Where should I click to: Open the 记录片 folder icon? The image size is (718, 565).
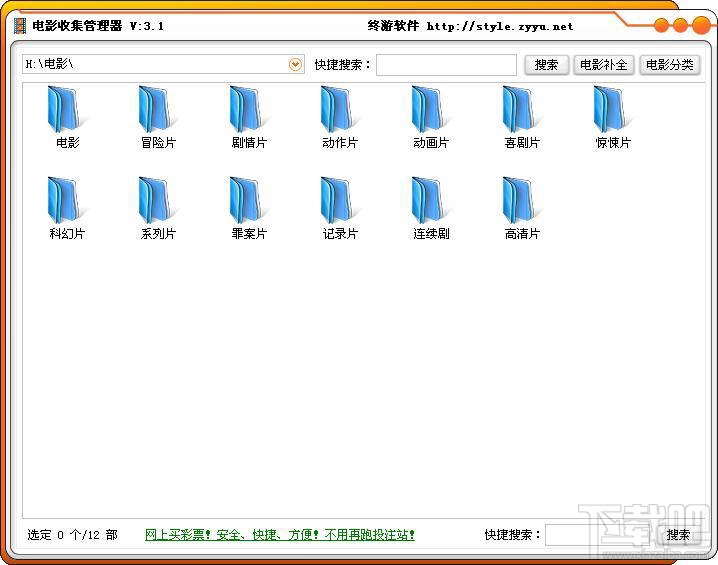tap(340, 201)
